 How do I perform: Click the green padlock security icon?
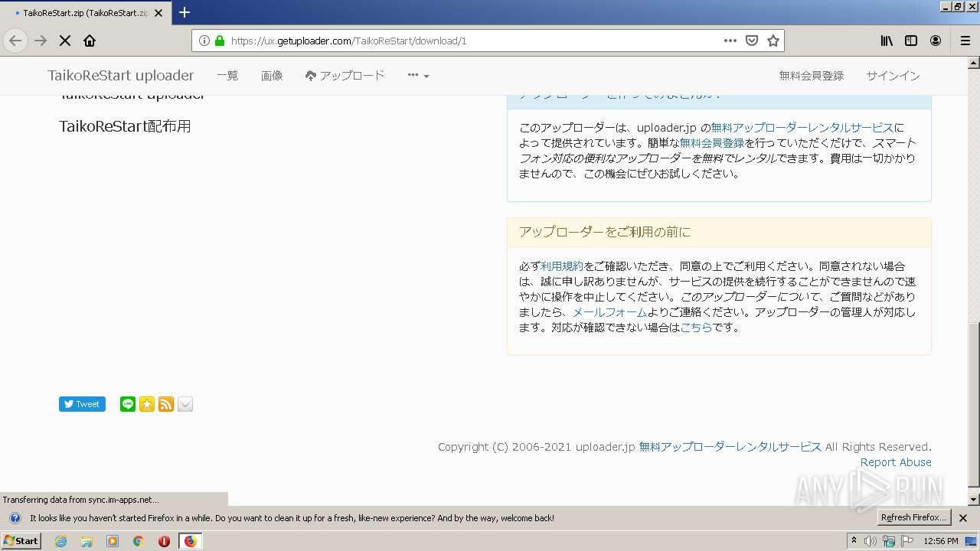click(x=220, y=41)
